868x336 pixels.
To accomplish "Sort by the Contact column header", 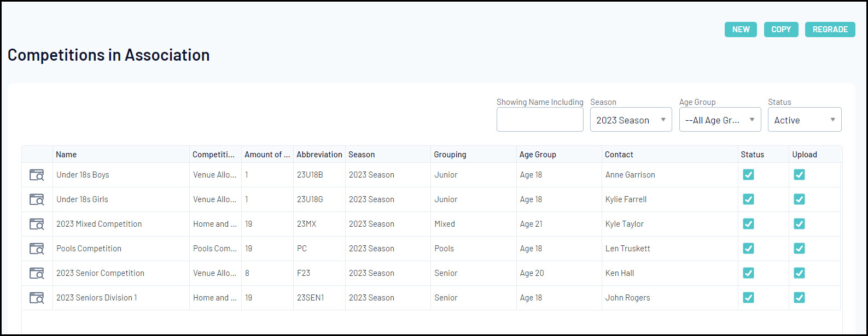I will (x=619, y=155).
